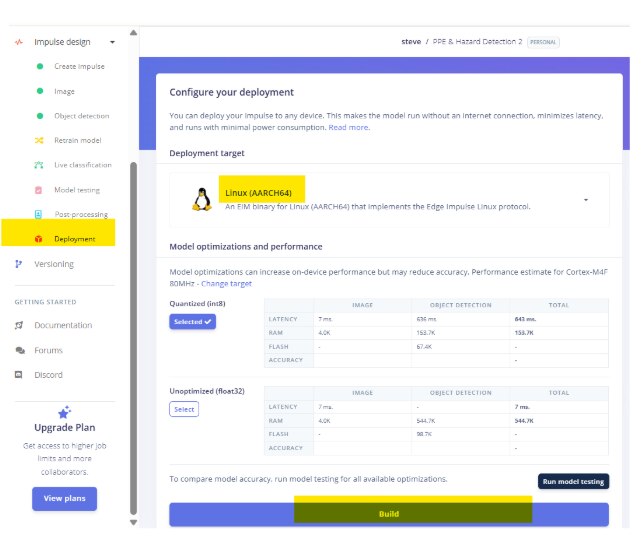The height and width of the screenshot is (549, 643).
Task: Click the sidebar scroll down arrow
Action: tap(133, 522)
